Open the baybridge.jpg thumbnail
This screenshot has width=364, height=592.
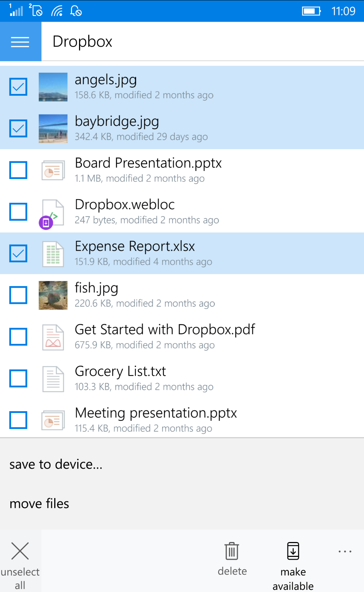click(x=53, y=129)
